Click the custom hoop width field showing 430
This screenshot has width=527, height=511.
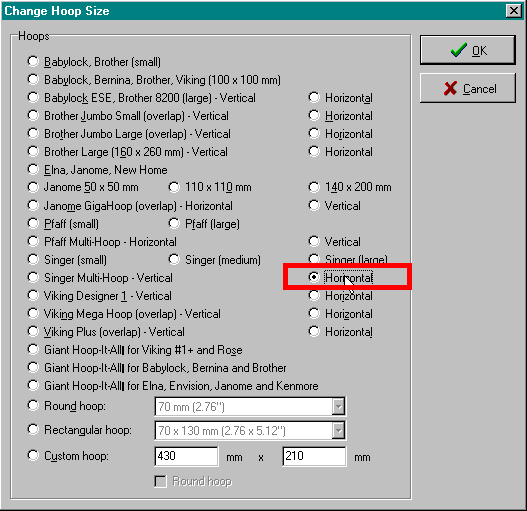[x=186, y=456]
